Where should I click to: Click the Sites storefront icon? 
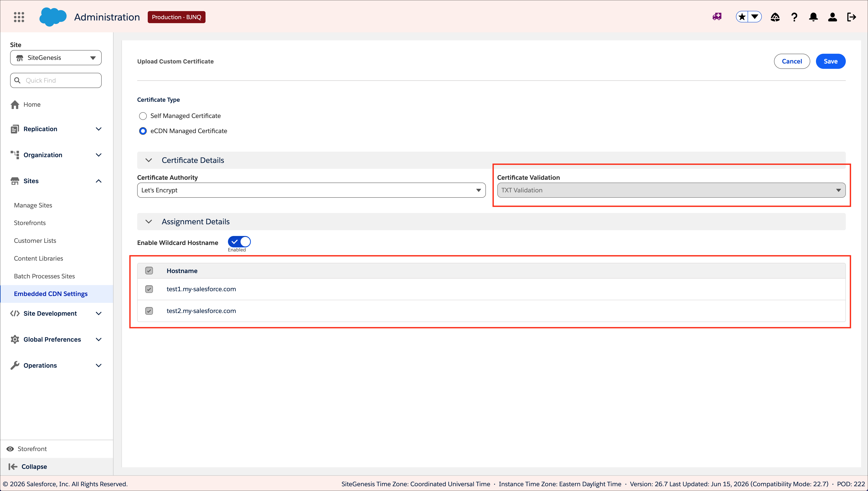(x=15, y=181)
